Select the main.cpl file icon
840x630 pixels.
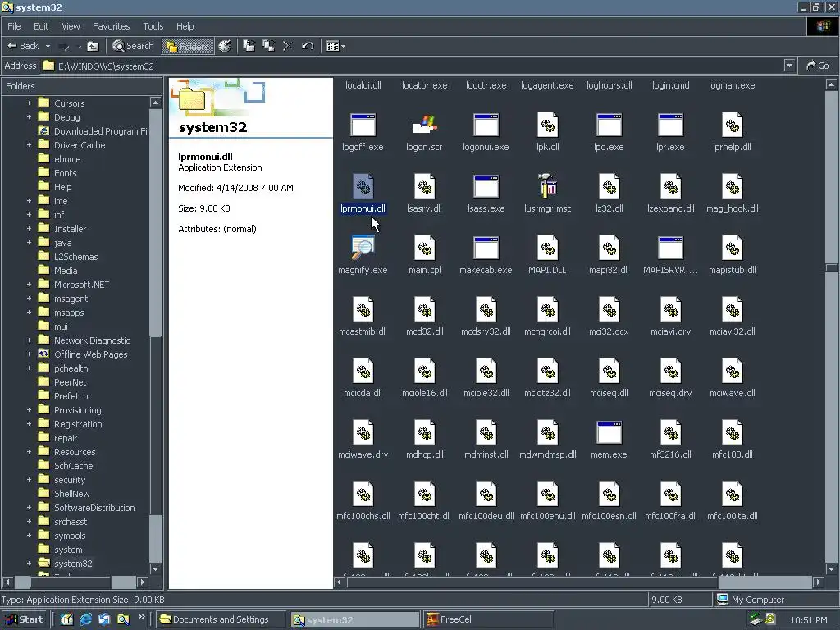pyautogui.click(x=424, y=248)
